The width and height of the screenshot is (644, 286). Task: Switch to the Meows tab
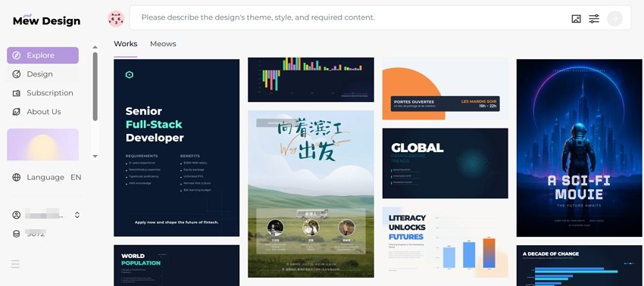163,44
